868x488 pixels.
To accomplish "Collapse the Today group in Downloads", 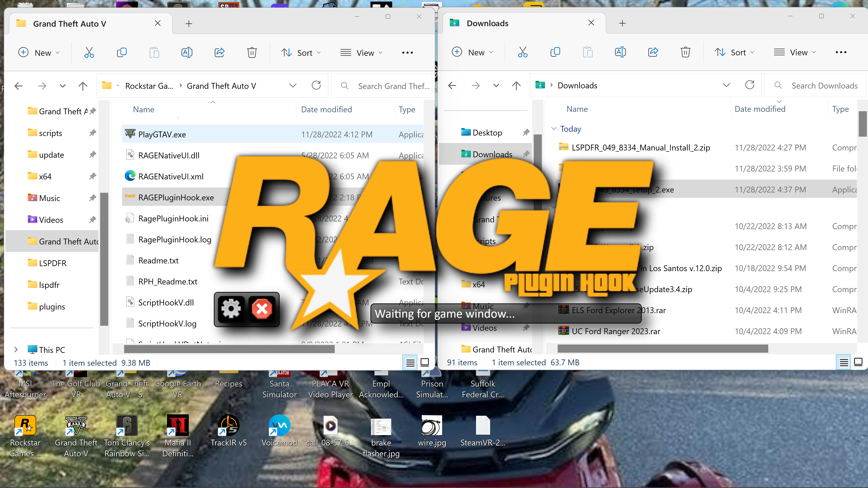I will click(x=554, y=129).
